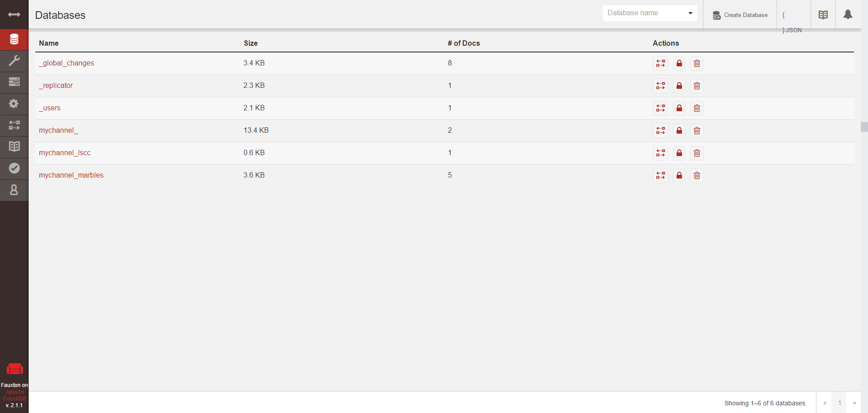Expand the Database name dropdown arrow

[690, 13]
